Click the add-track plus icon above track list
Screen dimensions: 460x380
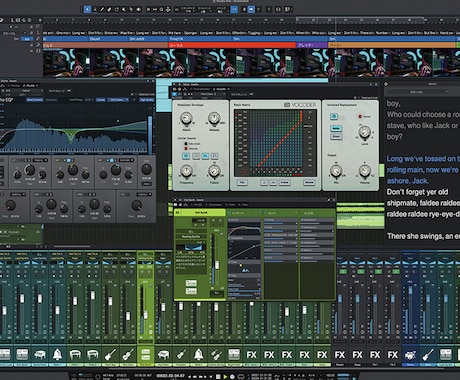[x=40, y=20]
